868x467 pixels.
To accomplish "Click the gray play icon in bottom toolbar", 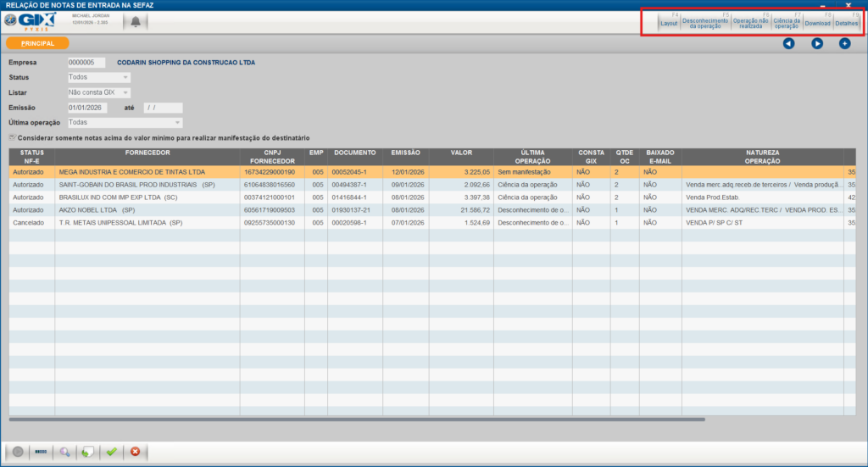I will click(18, 453).
